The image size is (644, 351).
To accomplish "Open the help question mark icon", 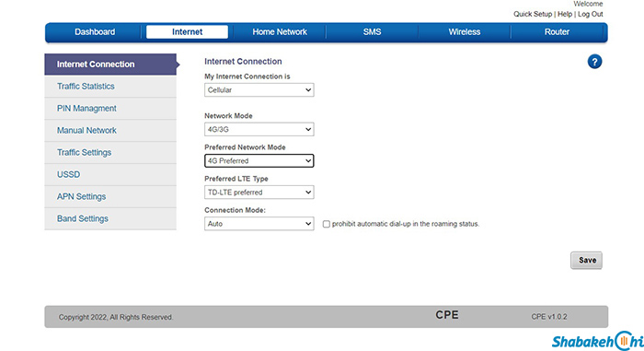I will point(594,62).
